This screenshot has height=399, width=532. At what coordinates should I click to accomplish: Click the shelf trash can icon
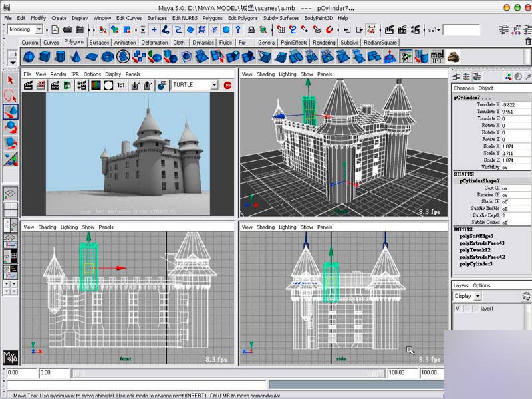[x=528, y=41]
